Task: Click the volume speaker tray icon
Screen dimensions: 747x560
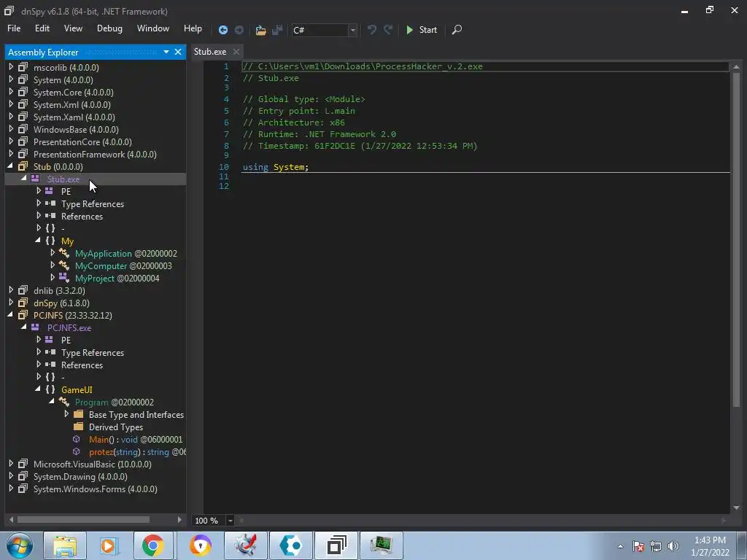Action: pos(673,546)
